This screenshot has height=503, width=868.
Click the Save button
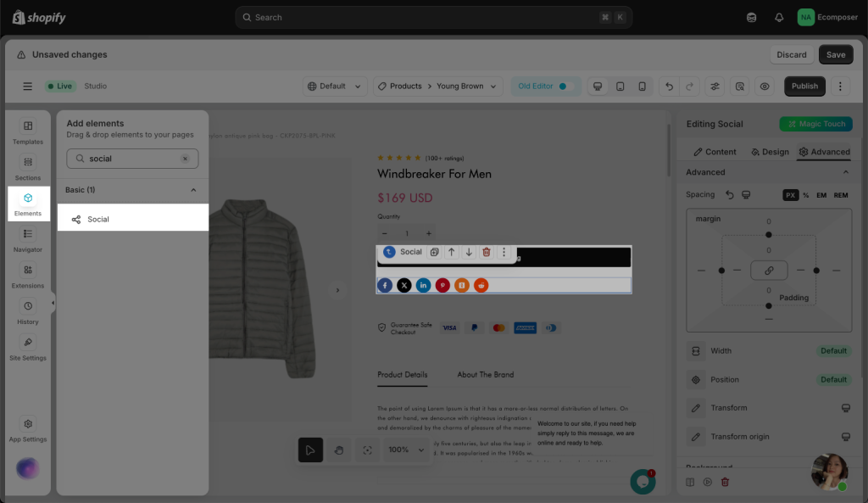[x=836, y=54]
